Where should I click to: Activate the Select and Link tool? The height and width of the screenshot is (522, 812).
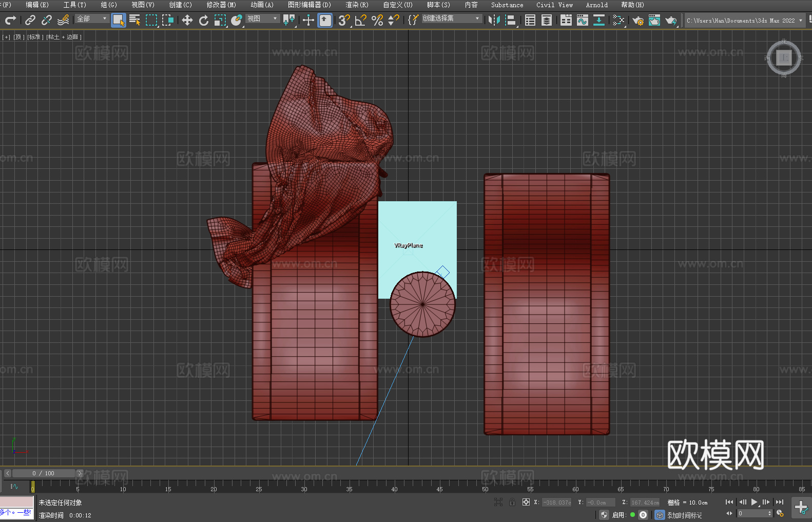pyautogui.click(x=30, y=20)
